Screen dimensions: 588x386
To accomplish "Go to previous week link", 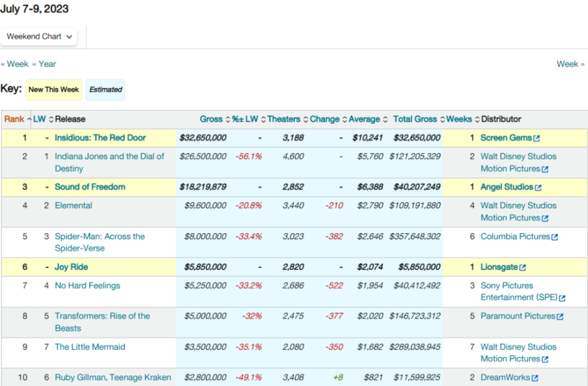I will 15,64.
